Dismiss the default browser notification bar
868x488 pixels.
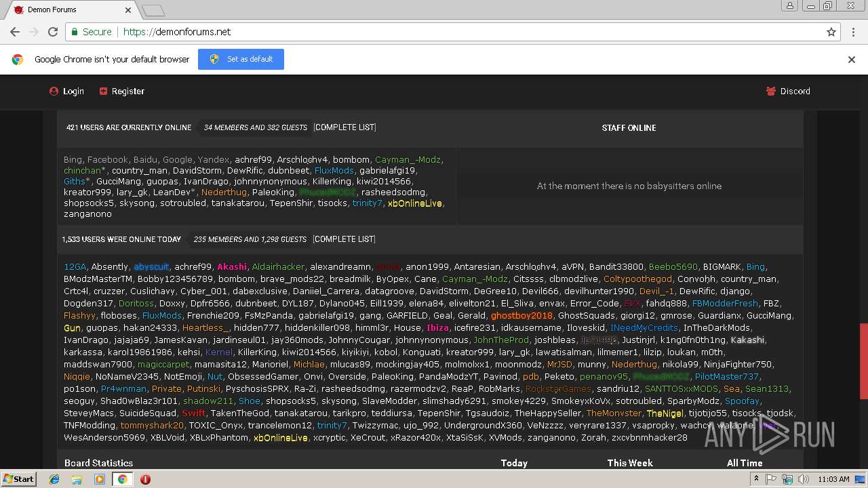tap(852, 60)
